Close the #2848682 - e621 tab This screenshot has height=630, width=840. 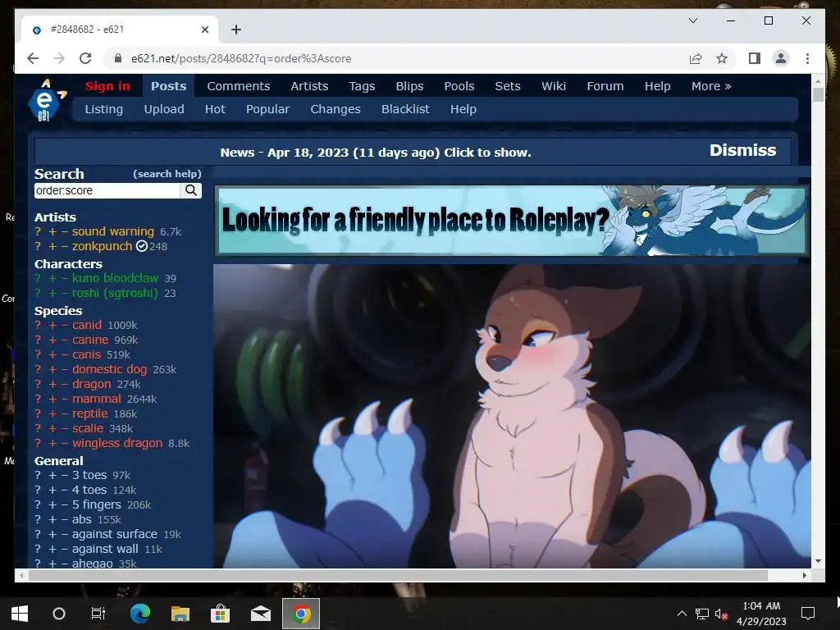click(x=204, y=30)
